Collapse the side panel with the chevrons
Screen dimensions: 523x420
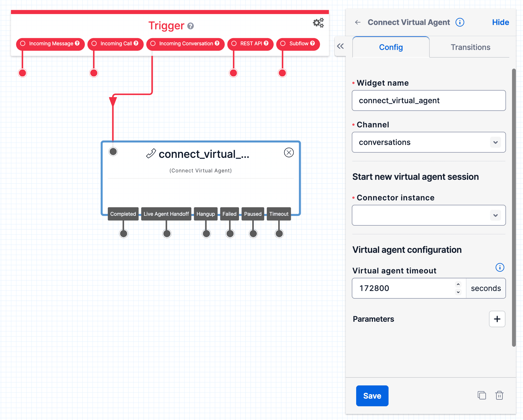coord(340,47)
